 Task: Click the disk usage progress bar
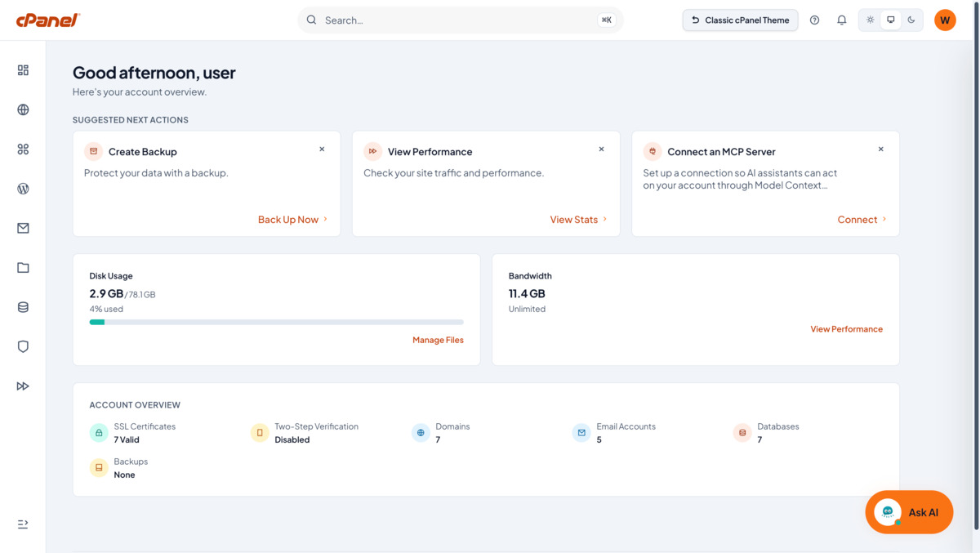[277, 322]
